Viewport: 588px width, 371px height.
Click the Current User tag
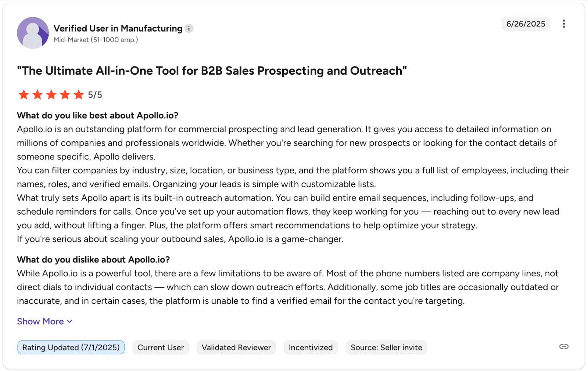click(161, 347)
